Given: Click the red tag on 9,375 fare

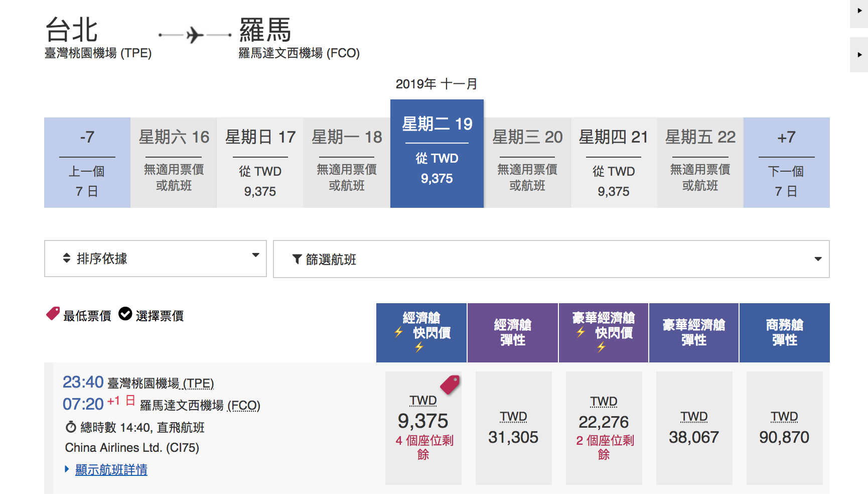Looking at the screenshot, I should (450, 385).
